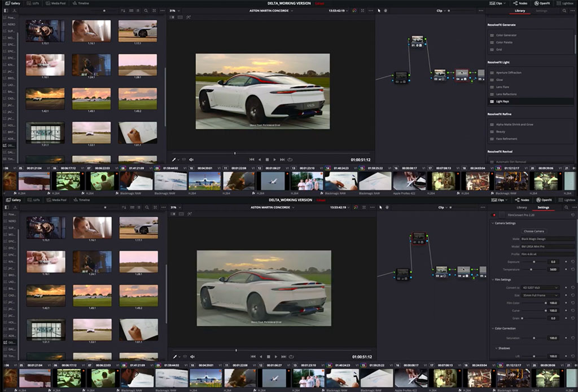Switch to the Library tab in lower panel

coord(521,207)
